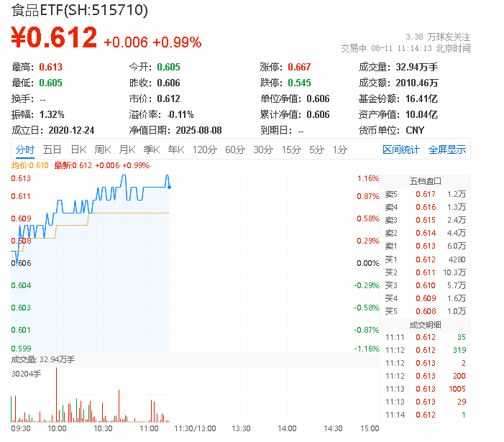The image size is (504, 442).
Task: Click the 成立日 date 2020-12-24
Action: (71, 130)
